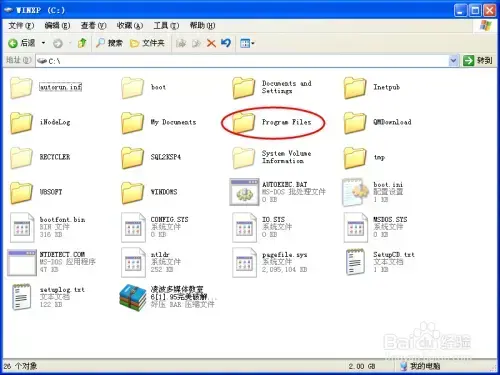Open the Favorites menu

click(130, 25)
